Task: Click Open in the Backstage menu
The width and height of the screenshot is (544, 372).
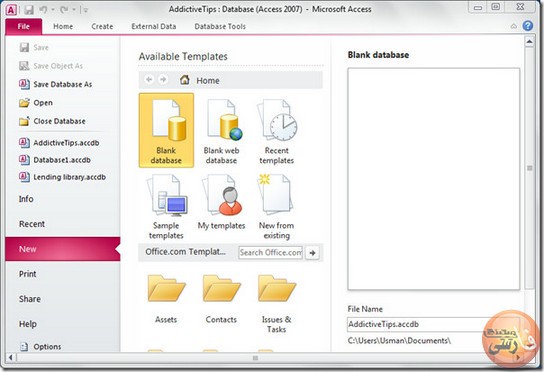Action: (36, 103)
